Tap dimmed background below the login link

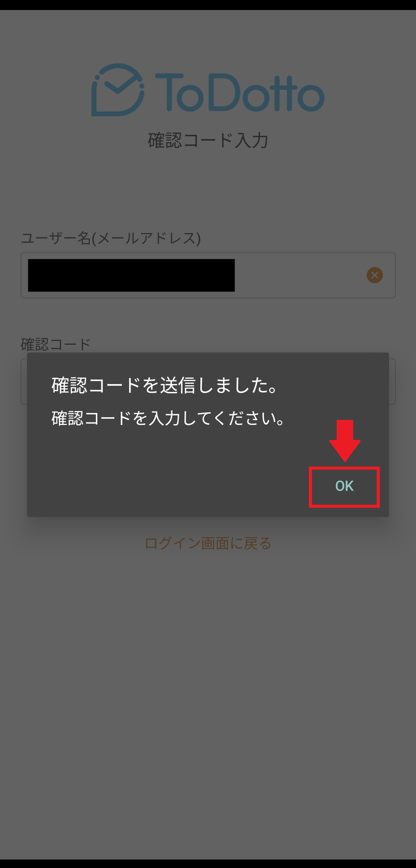208,693
